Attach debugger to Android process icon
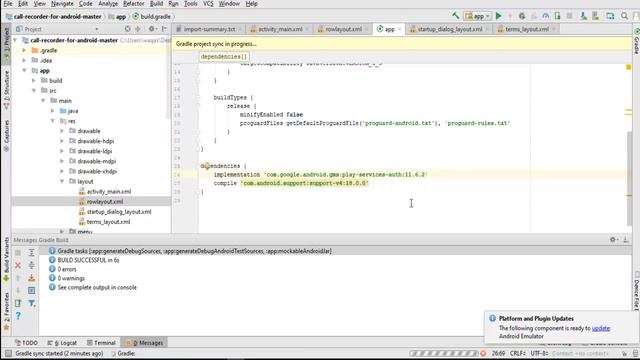Image resolution: width=640 pixels, height=360 pixels. [557, 16]
